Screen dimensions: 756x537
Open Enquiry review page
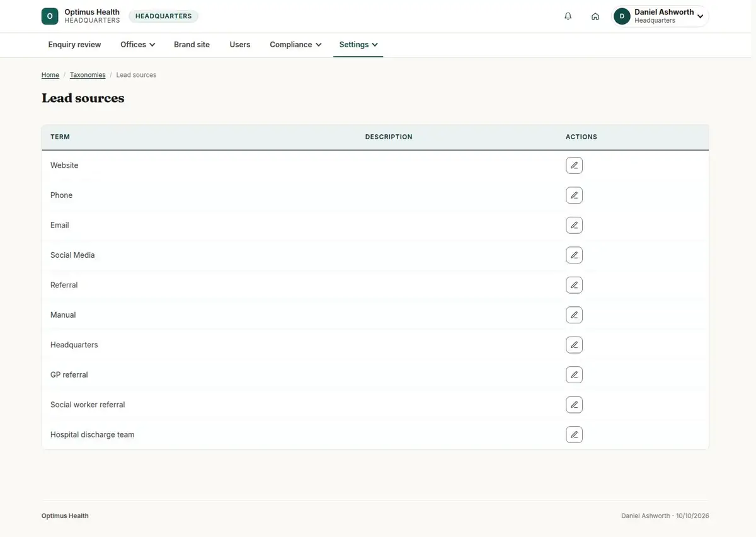(x=74, y=45)
